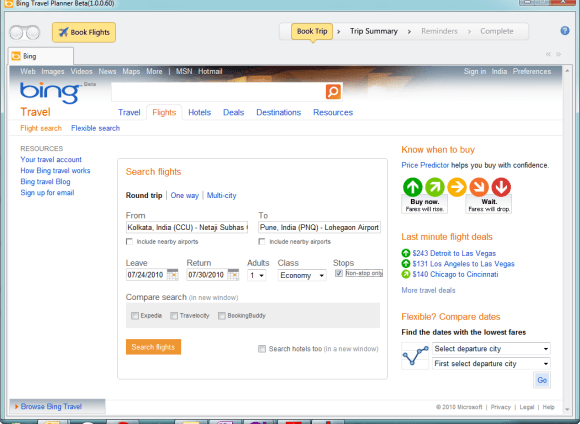The image size is (580, 424).
Task: Click scrollbar up arrow on page
Action: pyautogui.click(x=567, y=71)
